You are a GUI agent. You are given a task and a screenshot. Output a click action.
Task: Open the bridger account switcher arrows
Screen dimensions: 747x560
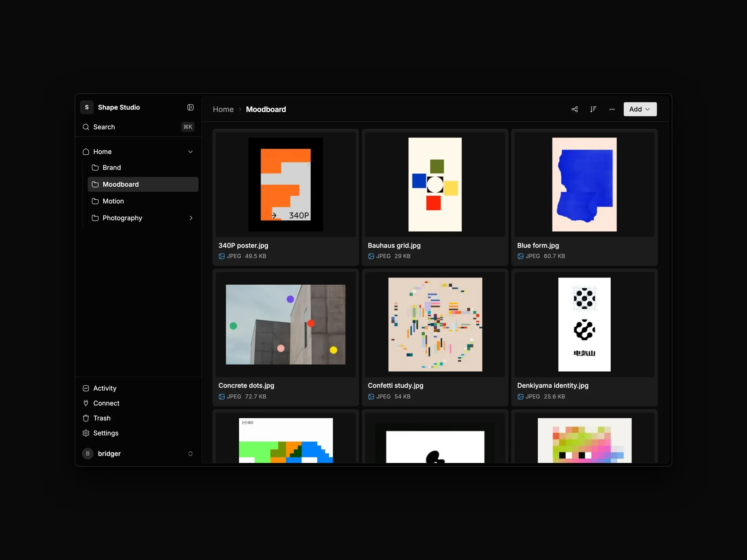pyautogui.click(x=190, y=453)
